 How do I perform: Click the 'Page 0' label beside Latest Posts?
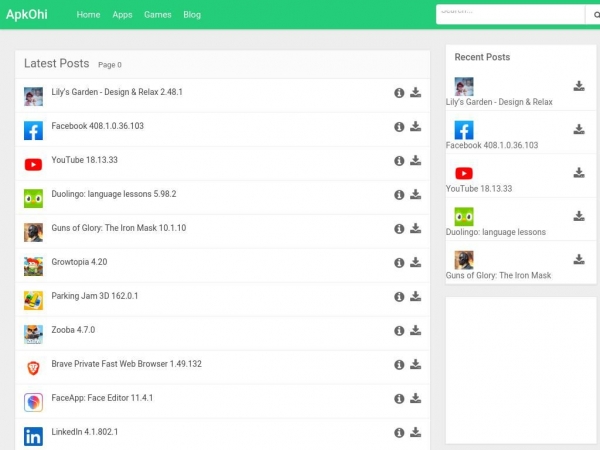[x=110, y=65]
